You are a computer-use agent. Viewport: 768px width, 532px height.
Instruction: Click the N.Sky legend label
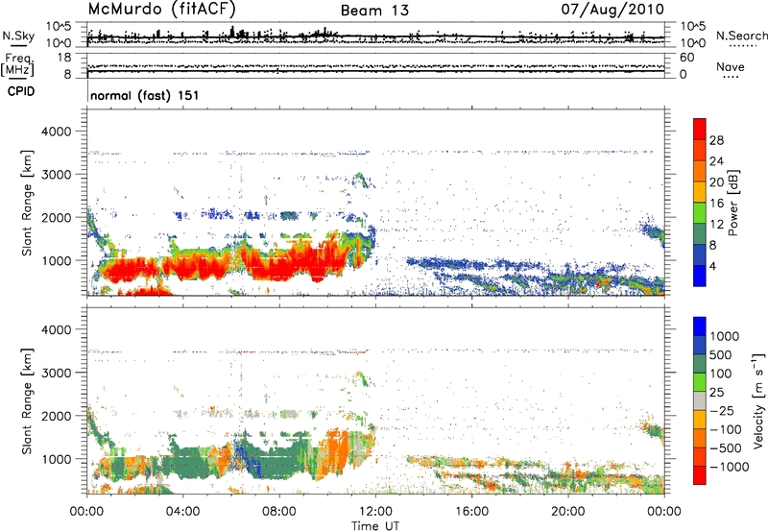coord(18,36)
